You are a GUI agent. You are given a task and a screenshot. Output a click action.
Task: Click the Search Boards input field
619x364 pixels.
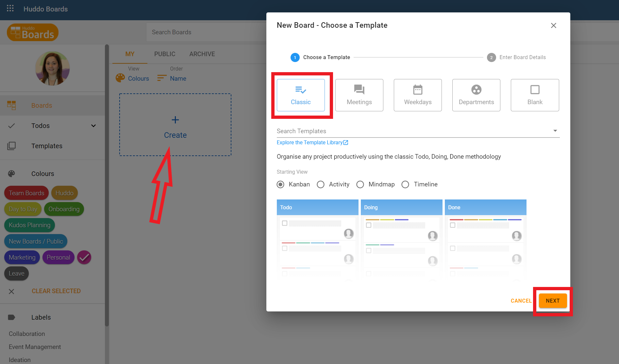[207, 32]
